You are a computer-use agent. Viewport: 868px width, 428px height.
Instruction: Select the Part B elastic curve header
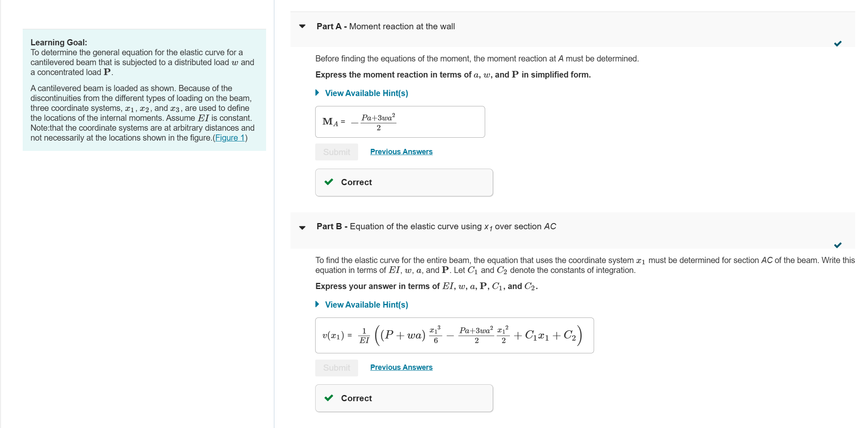coord(435,226)
